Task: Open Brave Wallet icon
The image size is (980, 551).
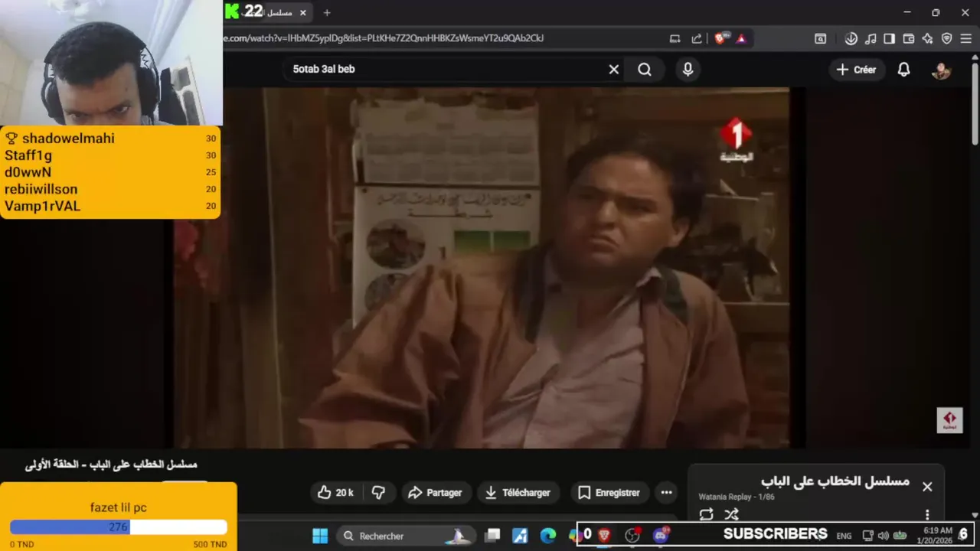Action: (x=909, y=38)
